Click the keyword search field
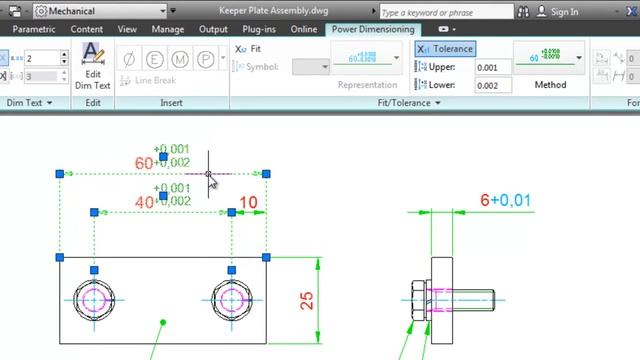The image size is (640, 360). click(x=447, y=12)
